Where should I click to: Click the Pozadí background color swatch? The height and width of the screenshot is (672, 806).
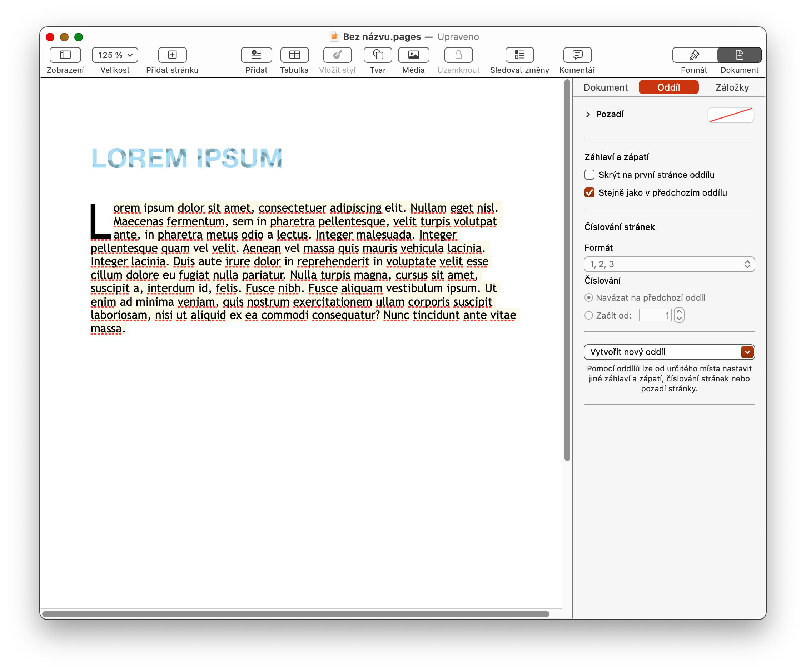point(731,115)
